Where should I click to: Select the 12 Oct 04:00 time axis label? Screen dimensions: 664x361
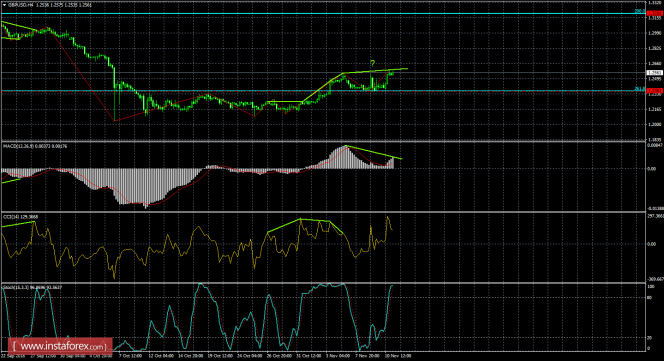click(x=161, y=356)
